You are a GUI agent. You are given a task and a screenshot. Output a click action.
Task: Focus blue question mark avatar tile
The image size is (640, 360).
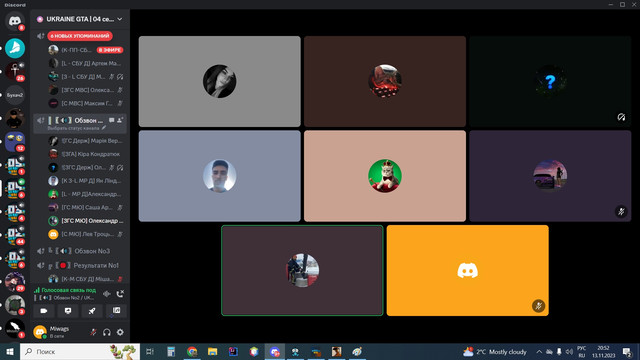tap(550, 81)
